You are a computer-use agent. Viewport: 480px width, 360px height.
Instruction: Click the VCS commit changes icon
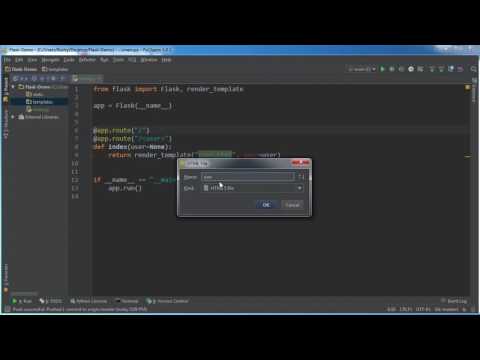[441, 69]
